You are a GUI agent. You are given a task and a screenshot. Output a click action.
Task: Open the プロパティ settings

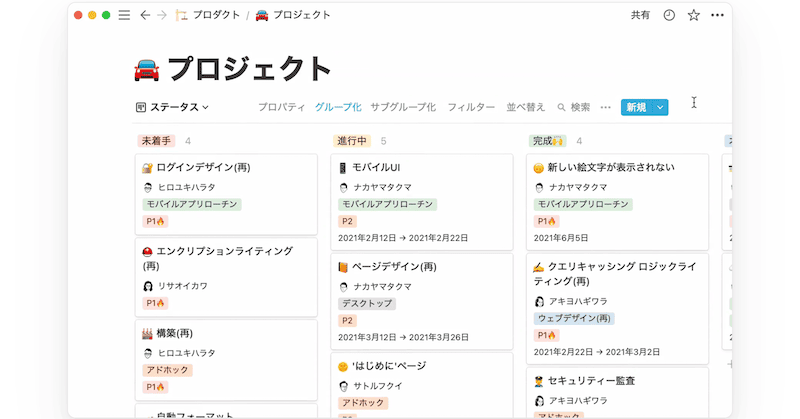coord(281,107)
